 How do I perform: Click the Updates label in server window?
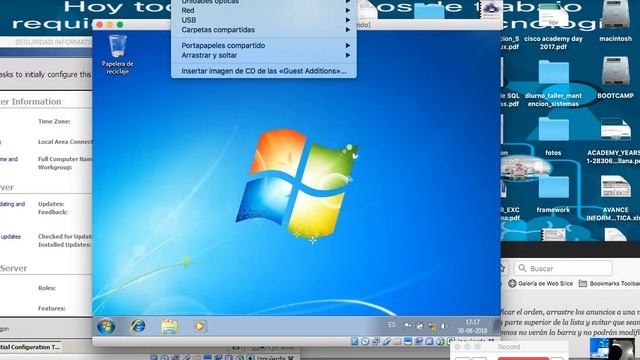pyautogui.click(x=51, y=204)
